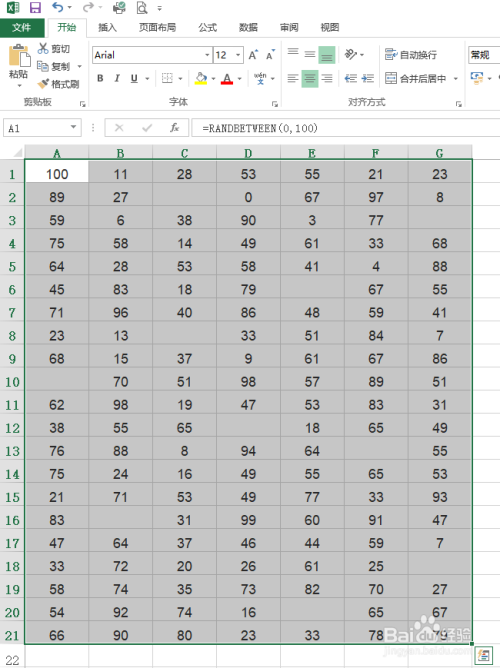Switch to the 视图 (View) tab
500x668 pixels.
pos(330,28)
